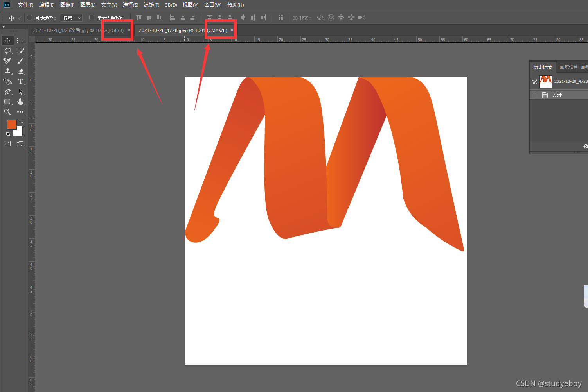This screenshot has width=588, height=392.
Task: Open the 文件(F) menu
Action: coord(26,5)
